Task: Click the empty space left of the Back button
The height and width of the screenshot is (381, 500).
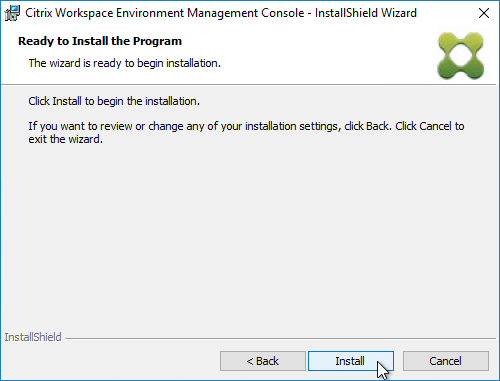Action: coord(110,361)
